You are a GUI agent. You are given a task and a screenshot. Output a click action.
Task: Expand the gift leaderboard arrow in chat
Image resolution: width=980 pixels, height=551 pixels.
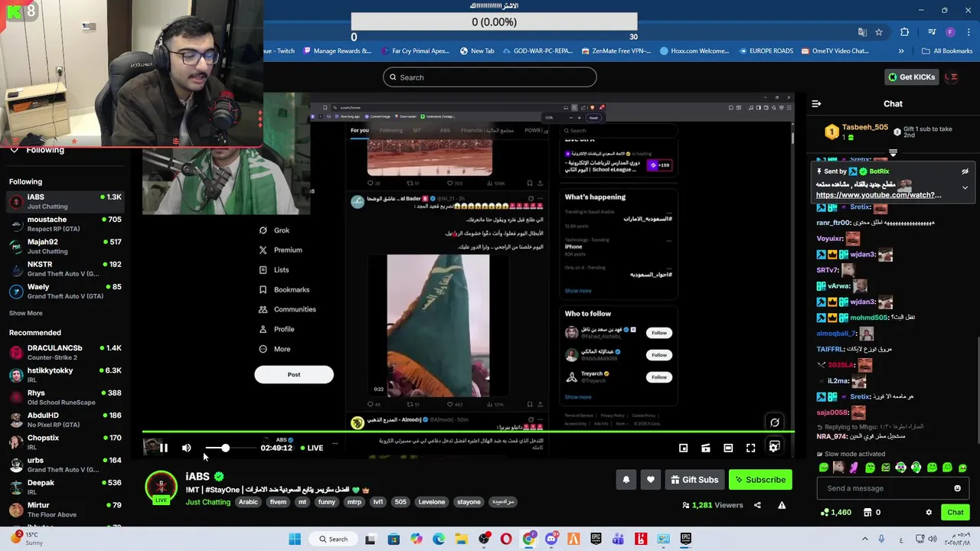[x=893, y=153]
